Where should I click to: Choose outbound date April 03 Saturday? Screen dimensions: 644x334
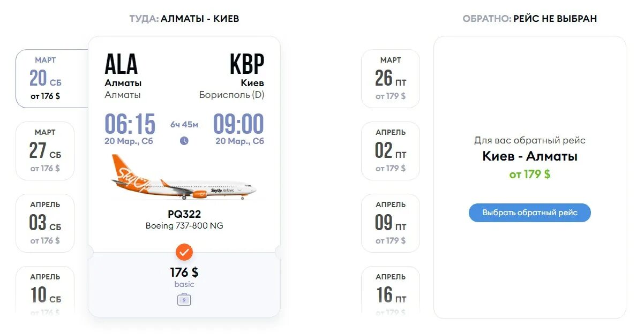coord(45,223)
